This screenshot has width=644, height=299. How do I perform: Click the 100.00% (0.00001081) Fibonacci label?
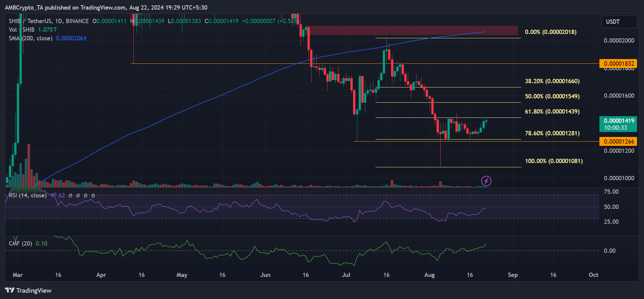tap(554, 161)
